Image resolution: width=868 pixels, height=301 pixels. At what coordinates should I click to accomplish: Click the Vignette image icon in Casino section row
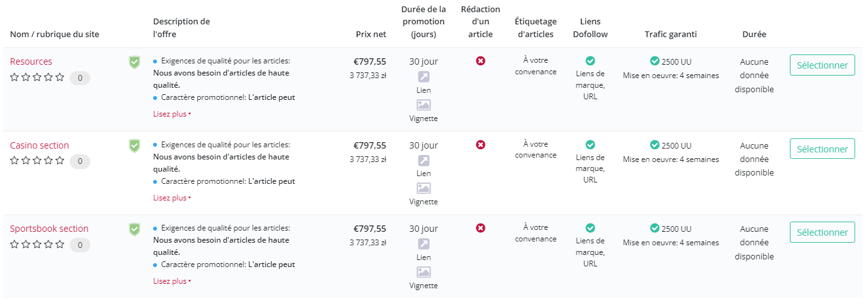coord(423,188)
